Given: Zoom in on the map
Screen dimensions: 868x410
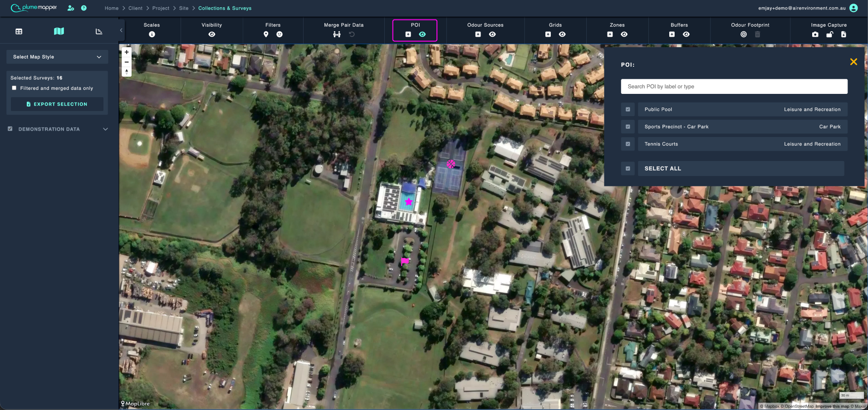Looking at the screenshot, I should [127, 52].
